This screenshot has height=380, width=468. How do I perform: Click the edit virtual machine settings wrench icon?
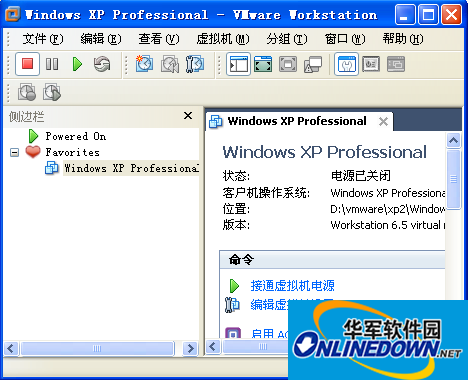pos(232,304)
